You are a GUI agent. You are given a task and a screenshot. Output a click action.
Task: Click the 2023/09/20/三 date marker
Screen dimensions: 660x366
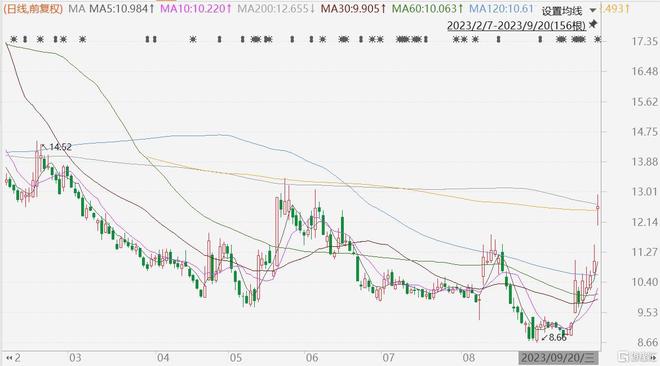click(x=558, y=358)
